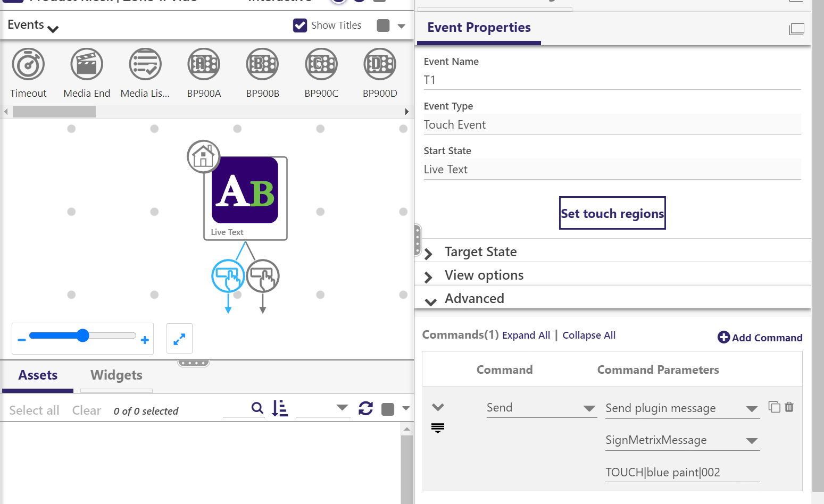Switch to the Widgets tab

[116, 375]
